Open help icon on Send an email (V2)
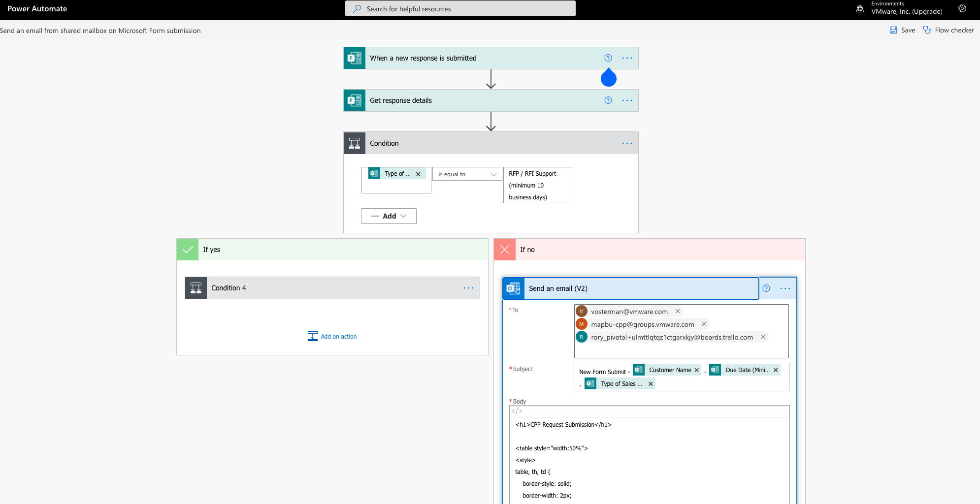The height and width of the screenshot is (504, 980). [766, 288]
